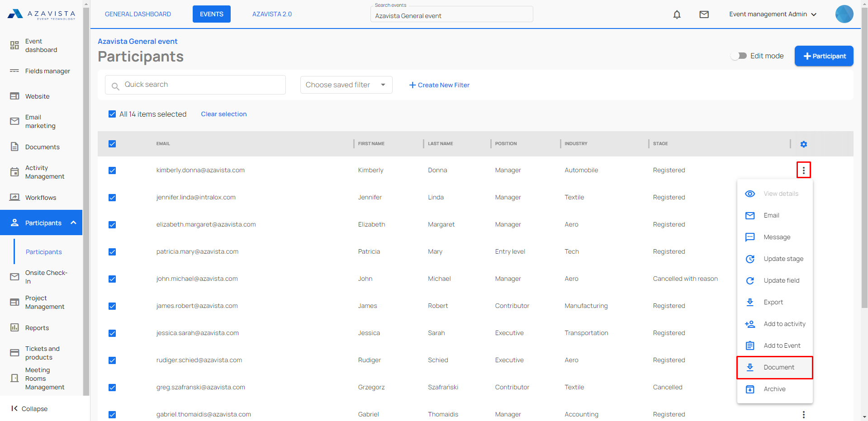Image resolution: width=868 pixels, height=421 pixels.
Task: Click the Fields manager sidebar icon
Action: pos(14,71)
